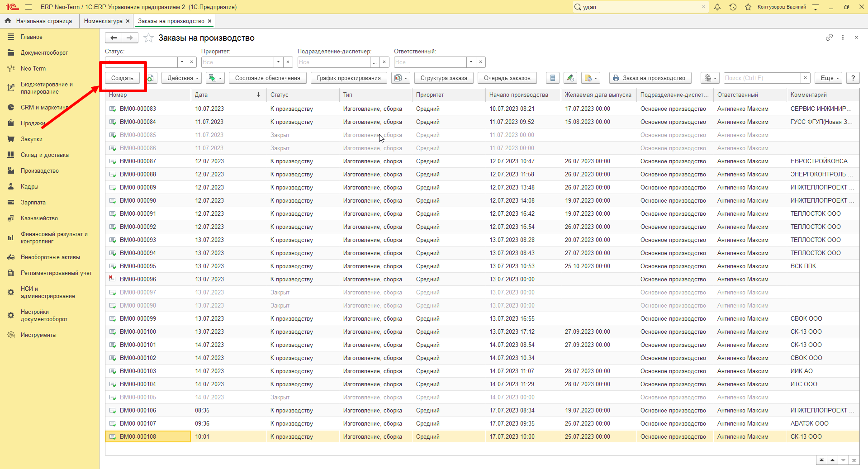Expand the Еще menu

point(829,78)
